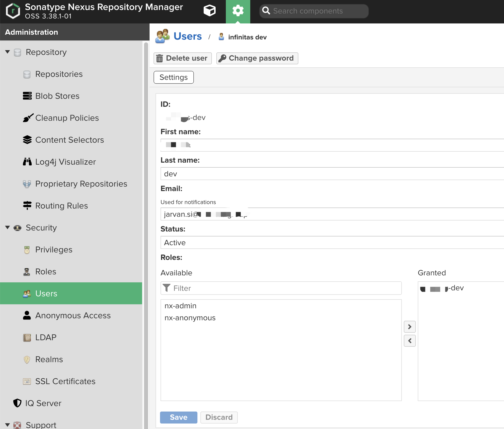The image size is (504, 429).
Task: Save the user settings
Action: click(179, 417)
